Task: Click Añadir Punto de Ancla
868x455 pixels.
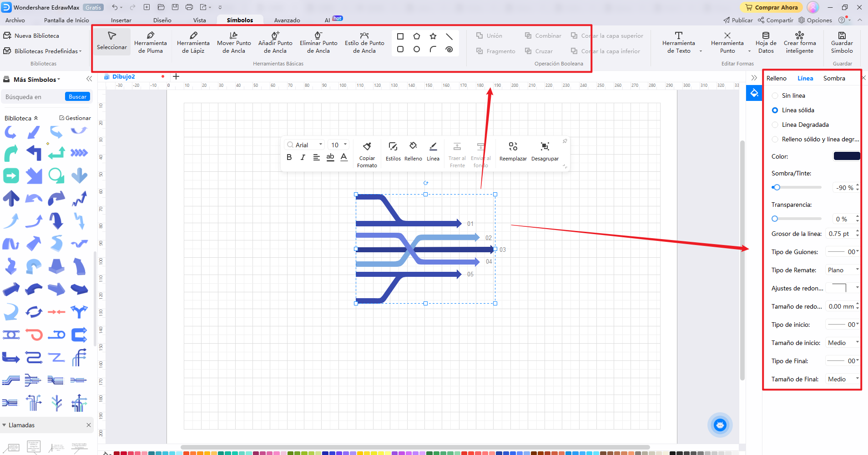Action: click(275, 42)
